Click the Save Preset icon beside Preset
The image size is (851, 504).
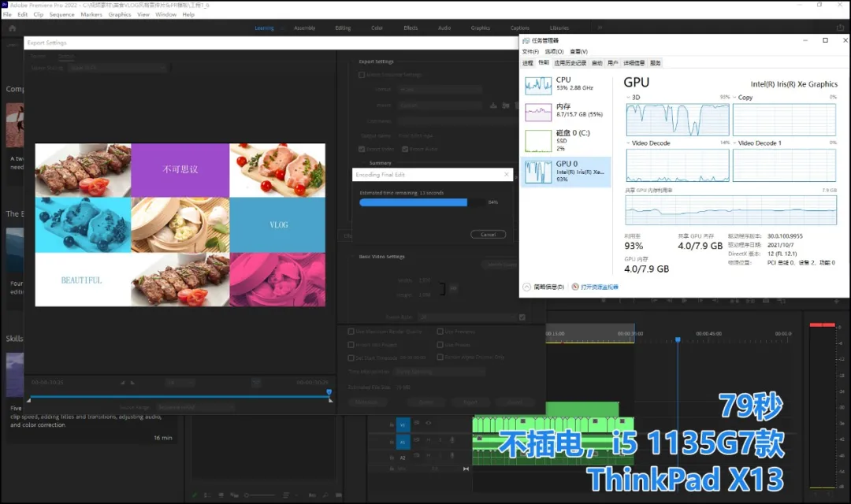493,106
